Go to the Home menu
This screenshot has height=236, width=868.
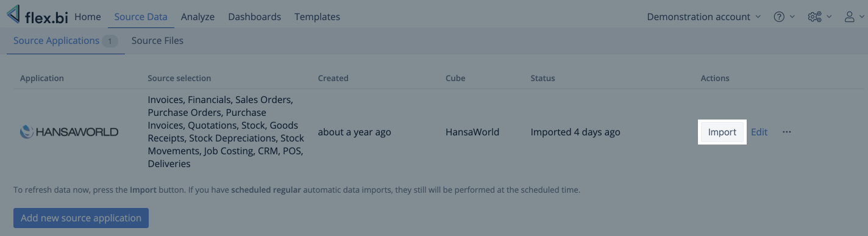[x=88, y=16]
